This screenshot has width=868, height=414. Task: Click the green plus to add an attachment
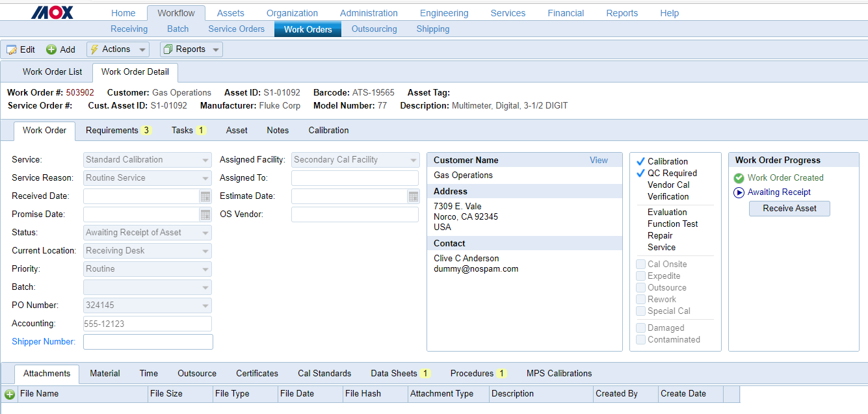click(9, 394)
